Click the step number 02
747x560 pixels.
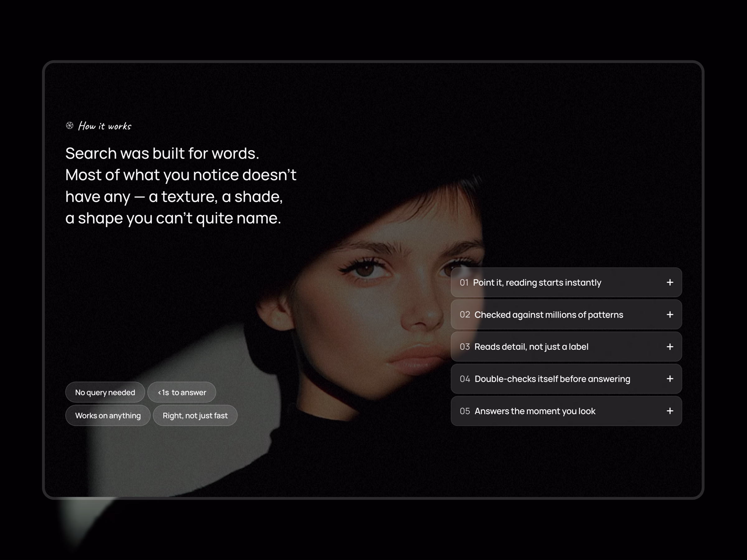pyautogui.click(x=465, y=315)
